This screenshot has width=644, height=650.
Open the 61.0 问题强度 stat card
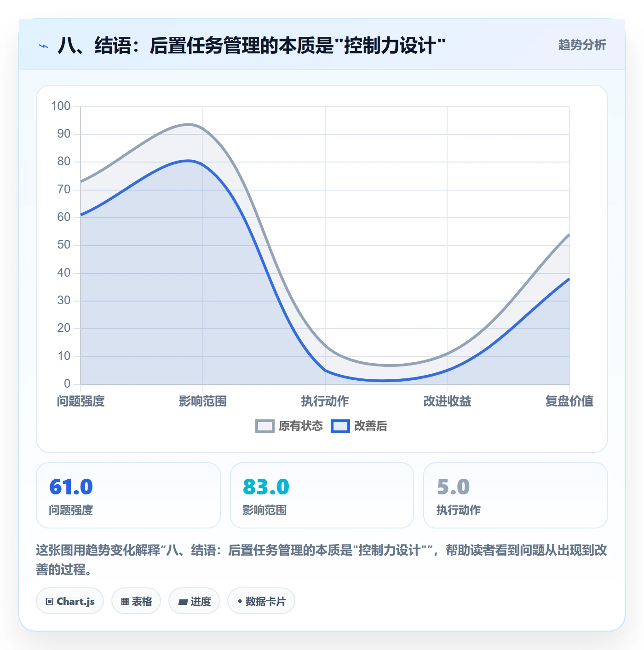(128, 495)
